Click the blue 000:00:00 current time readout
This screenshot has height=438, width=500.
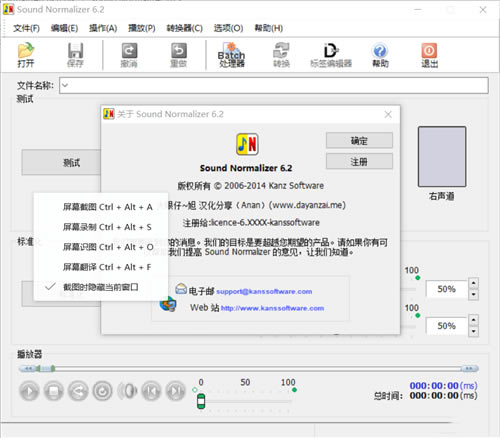pyautogui.click(x=443, y=386)
